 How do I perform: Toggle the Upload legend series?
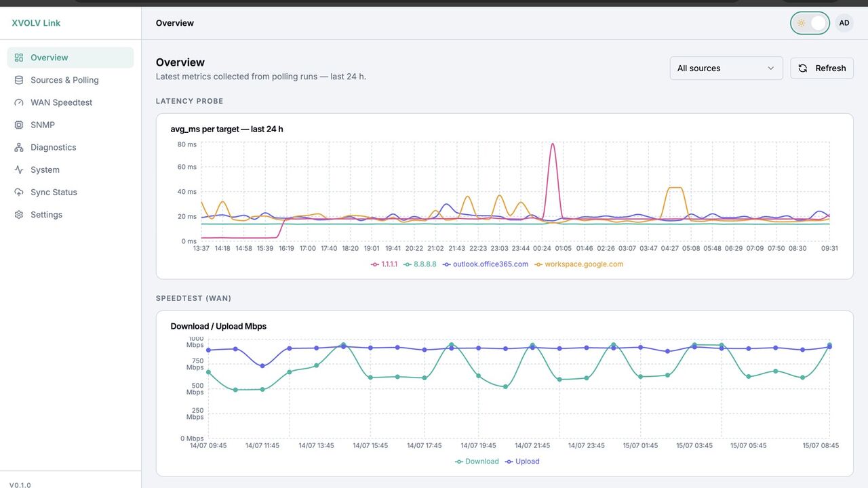pyautogui.click(x=522, y=462)
